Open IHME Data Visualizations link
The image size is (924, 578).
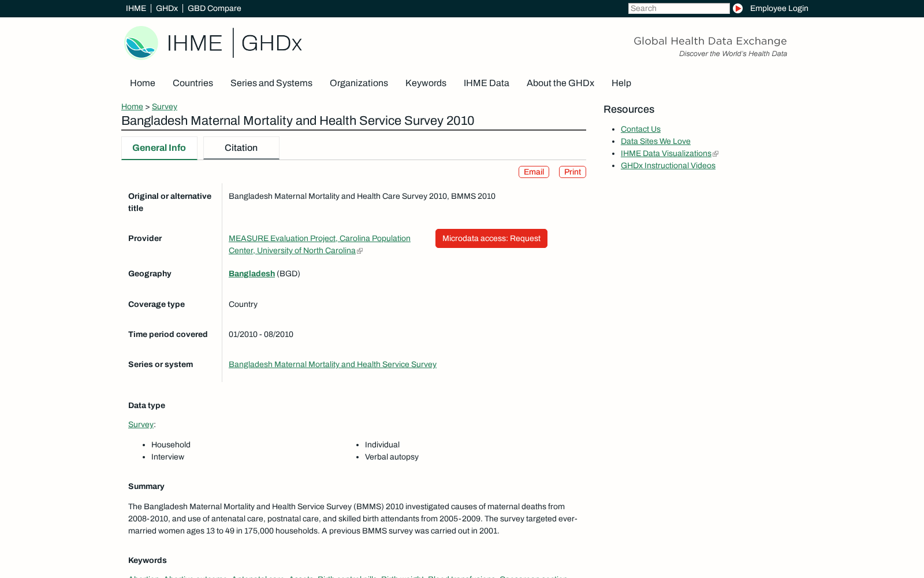[666, 153]
